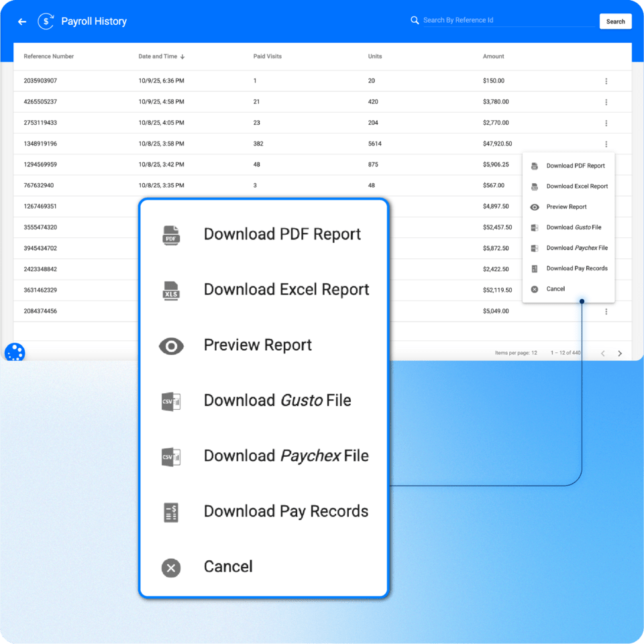644x644 pixels.
Task: Click the dollar-sign payroll icon in the header
Action: [x=45, y=21]
